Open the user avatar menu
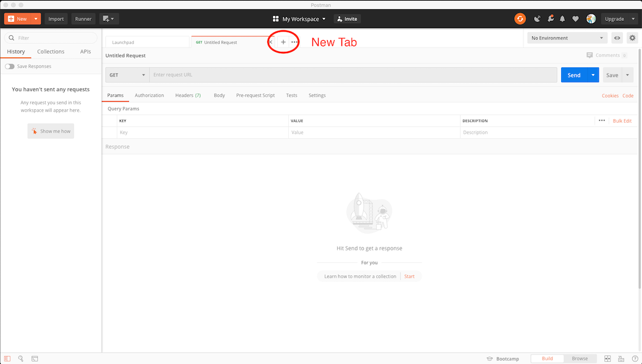 [591, 19]
